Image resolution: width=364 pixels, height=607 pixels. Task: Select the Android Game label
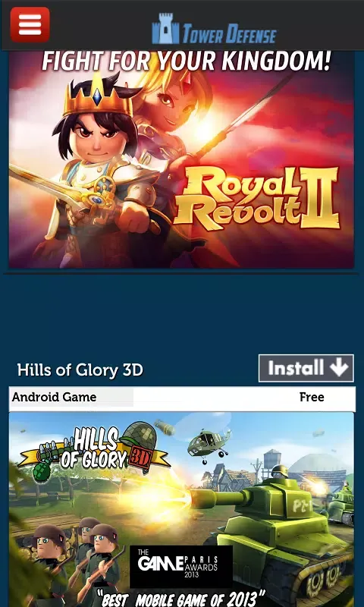(54, 397)
